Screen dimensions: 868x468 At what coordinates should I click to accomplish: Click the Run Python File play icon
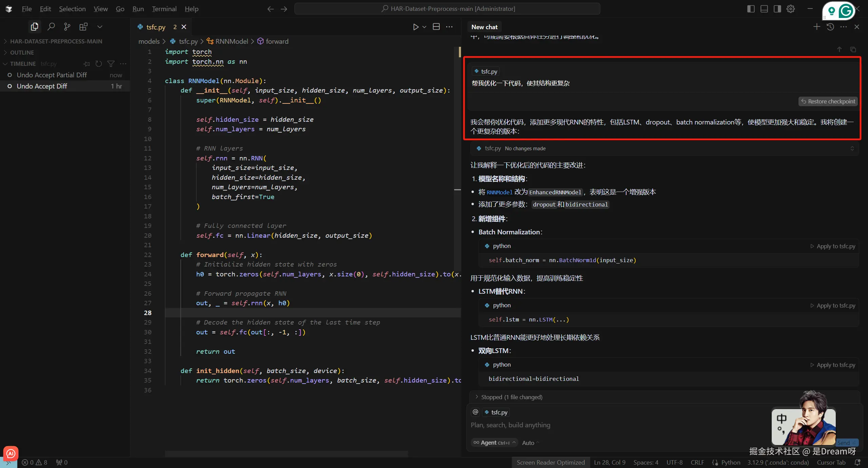(416, 27)
